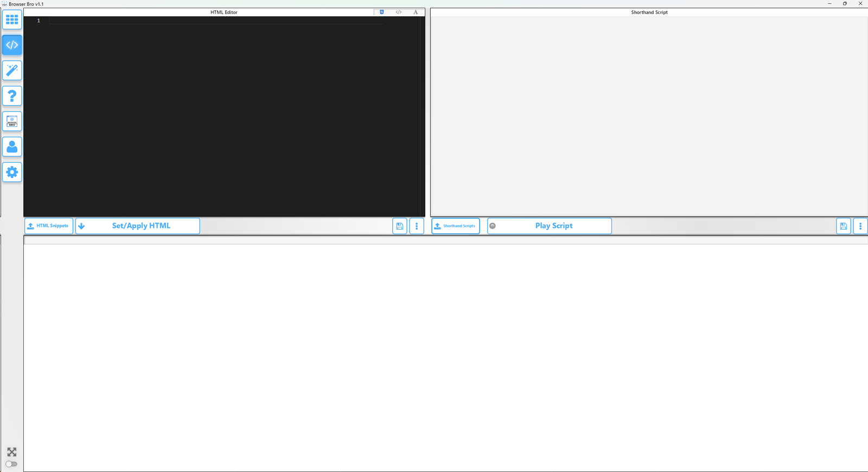Select the code editor sidebar icon

pos(12,45)
